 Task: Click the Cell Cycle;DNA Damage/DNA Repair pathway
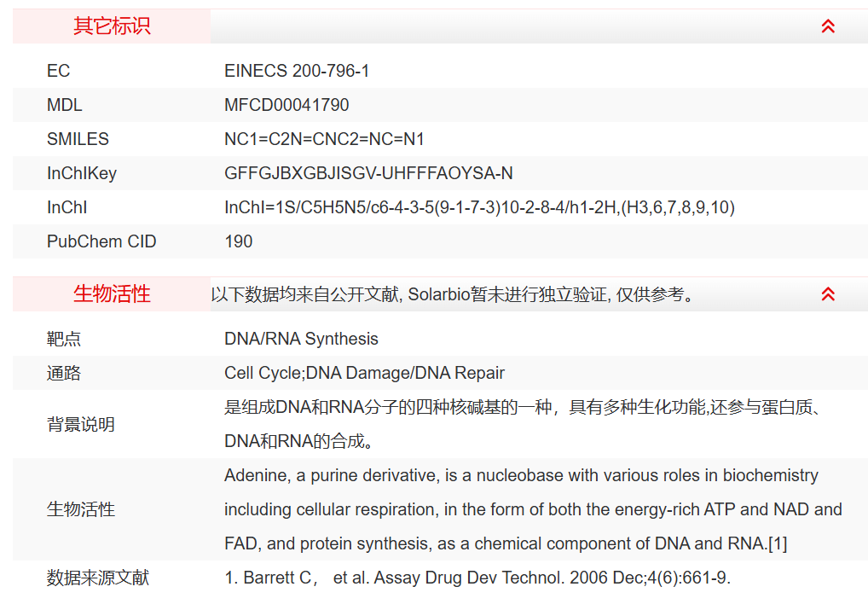(364, 373)
